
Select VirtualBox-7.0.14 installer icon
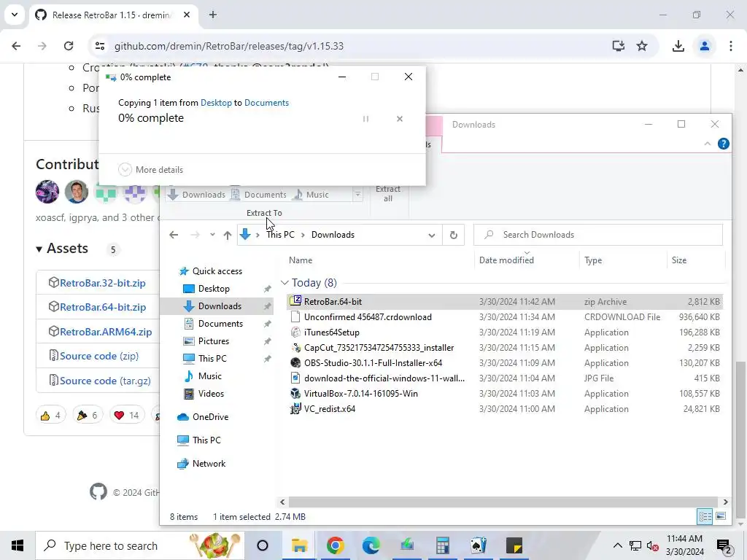tap(295, 393)
